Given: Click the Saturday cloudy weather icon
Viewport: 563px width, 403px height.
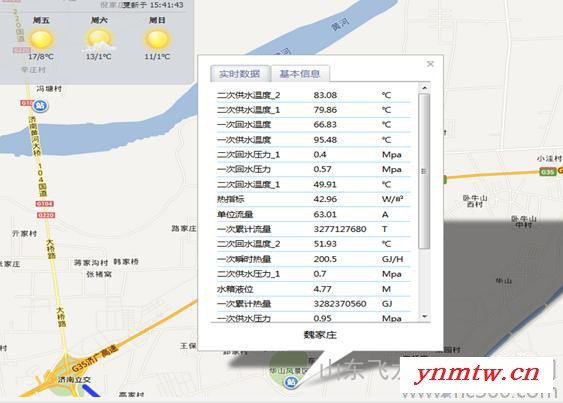Looking at the screenshot, I should (x=99, y=40).
